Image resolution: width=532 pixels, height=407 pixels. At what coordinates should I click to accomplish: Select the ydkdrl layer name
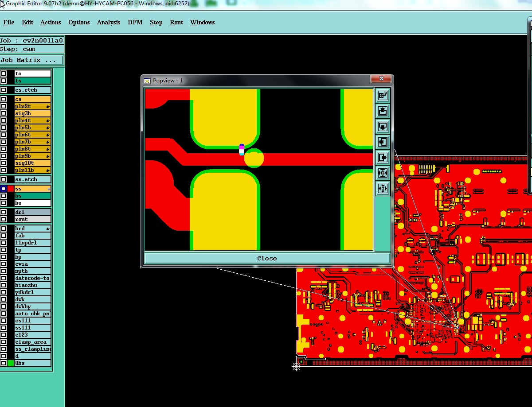33,292
